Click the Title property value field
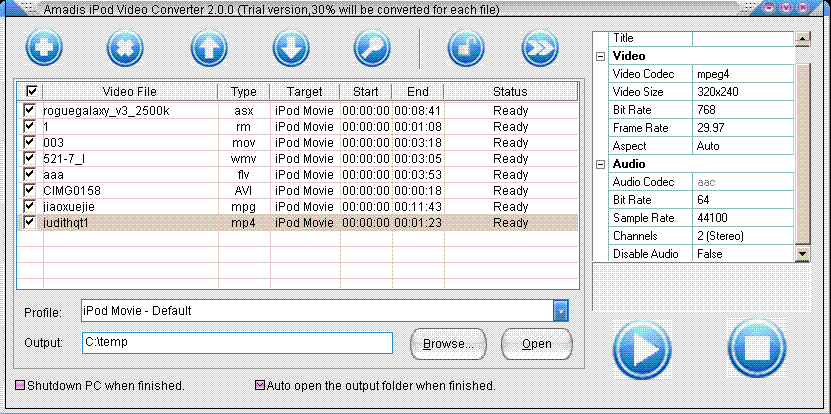Image resolution: width=831 pixels, height=414 pixels. 743,38
